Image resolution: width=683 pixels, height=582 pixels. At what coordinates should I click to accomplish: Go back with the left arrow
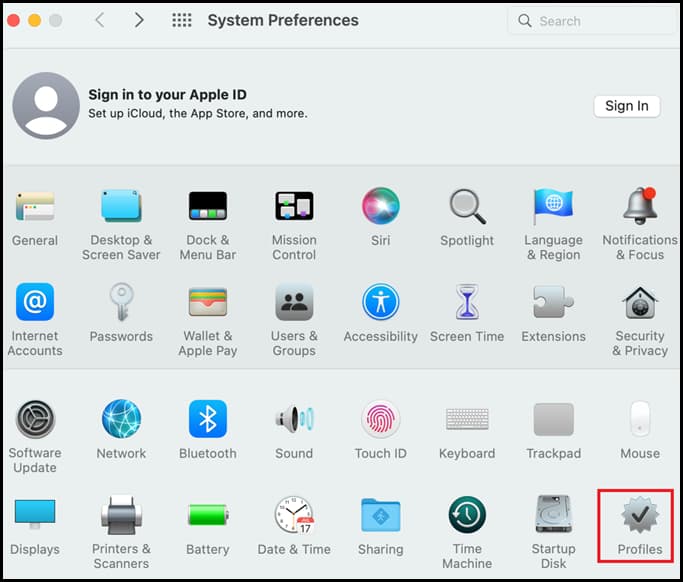coord(100,20)
